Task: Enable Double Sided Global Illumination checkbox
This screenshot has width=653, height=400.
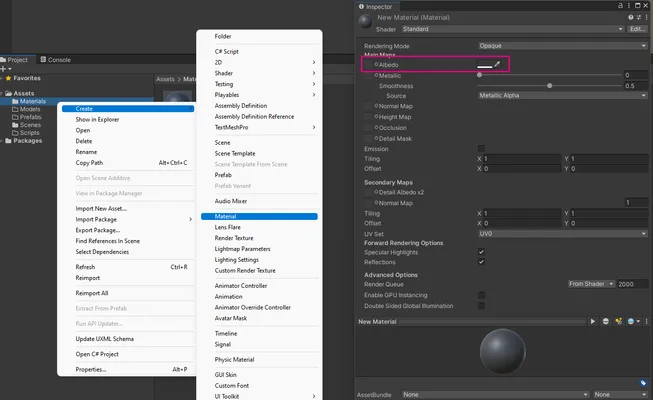Action: (481, 306)
